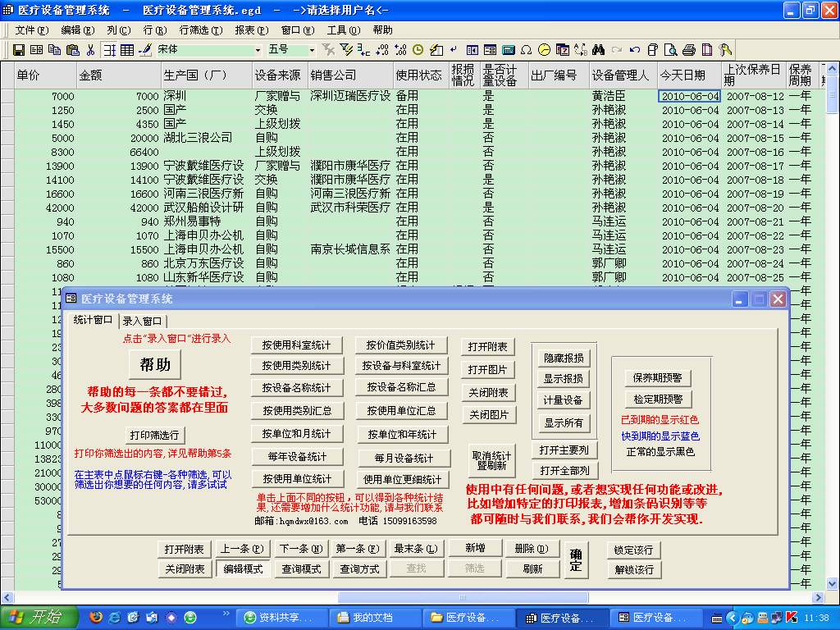Open the 查询方式 selector
This screenshot has height=630, width=840.
[x=361, y=568]
